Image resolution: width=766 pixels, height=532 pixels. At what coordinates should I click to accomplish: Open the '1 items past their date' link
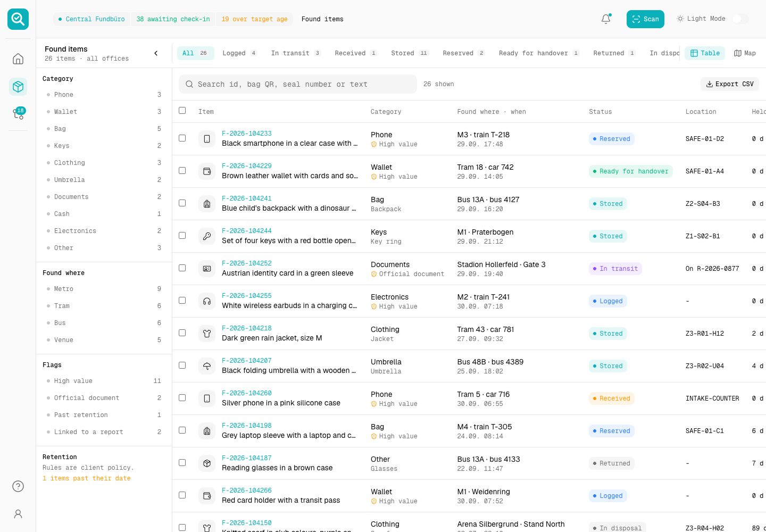coord(87,478)
